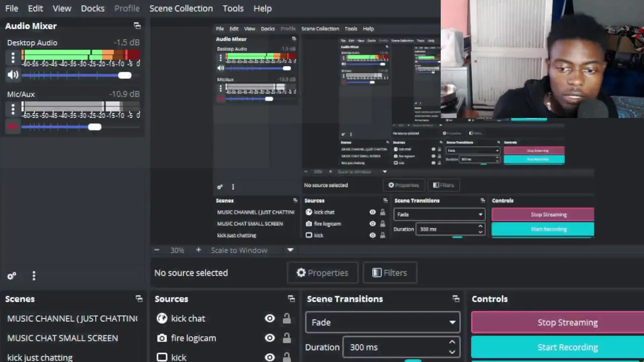
Task: Open Mic/Aux options menu
Action: coord(13,109)
